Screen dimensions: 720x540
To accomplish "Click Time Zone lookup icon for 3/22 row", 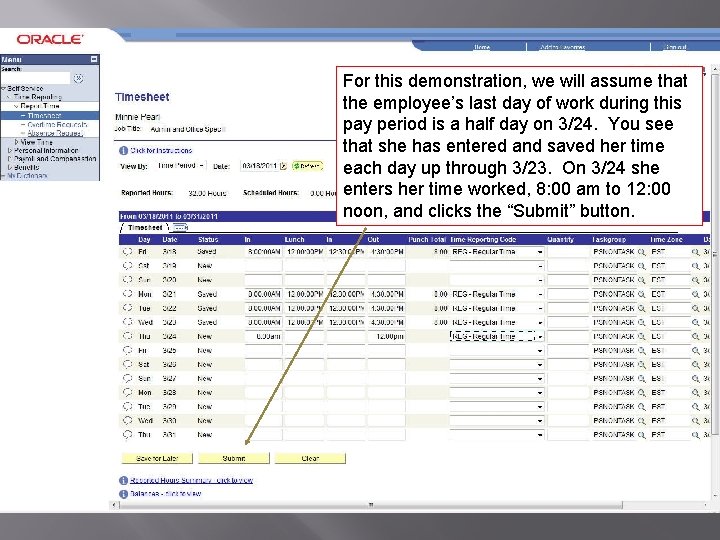I will 696,308.
